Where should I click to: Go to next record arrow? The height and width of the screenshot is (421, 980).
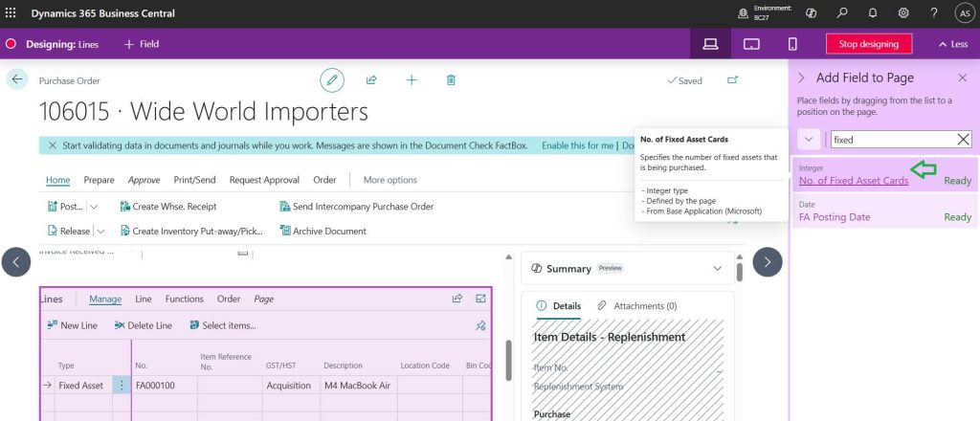[768, 262]
